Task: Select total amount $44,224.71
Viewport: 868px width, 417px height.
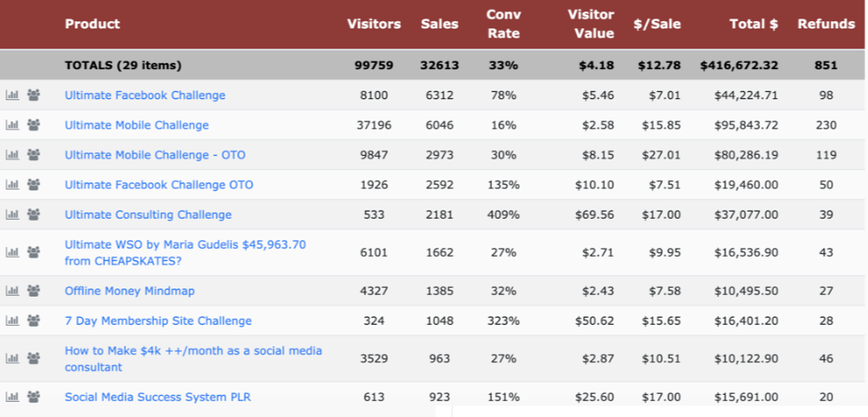Action: point(746,96)
